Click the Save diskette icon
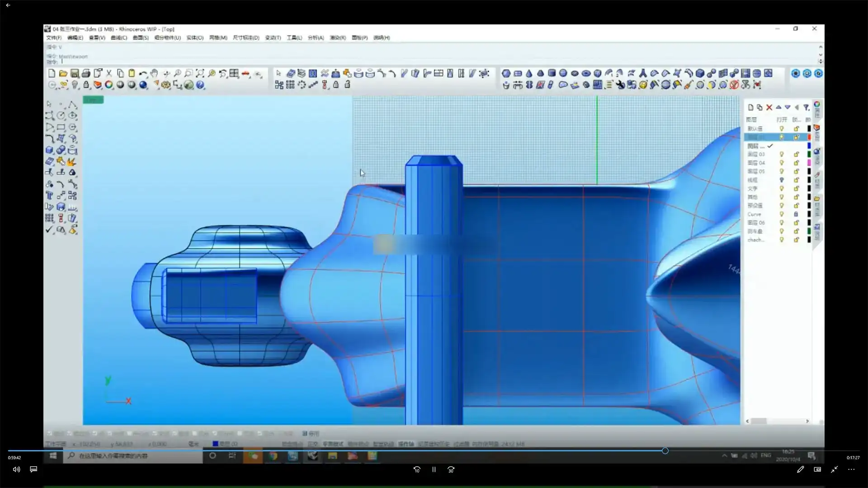The image size is (868, 488). 75,73
